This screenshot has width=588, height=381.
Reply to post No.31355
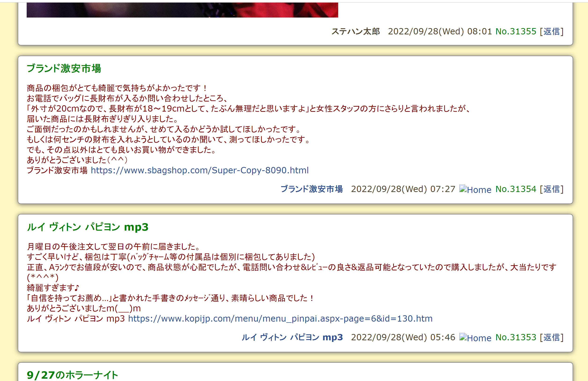[x=552, y=31]
